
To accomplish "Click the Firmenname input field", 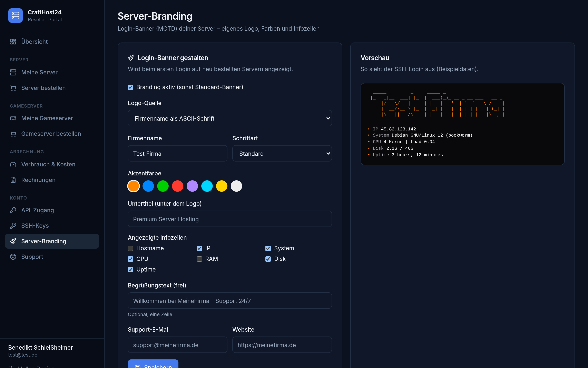I will (x=177, y=153).
